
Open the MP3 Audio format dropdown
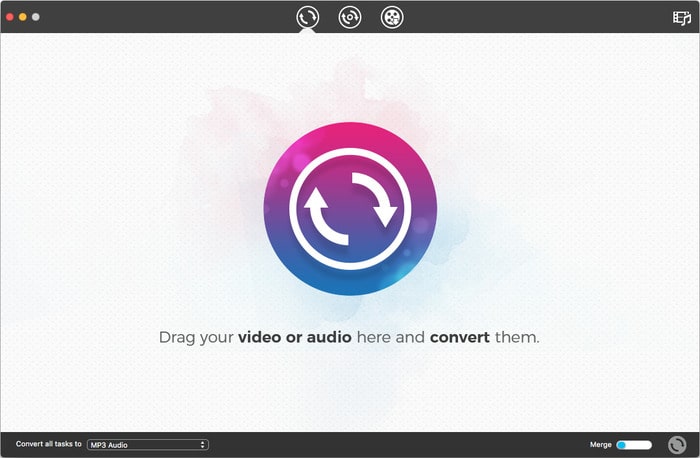point(148,445)
